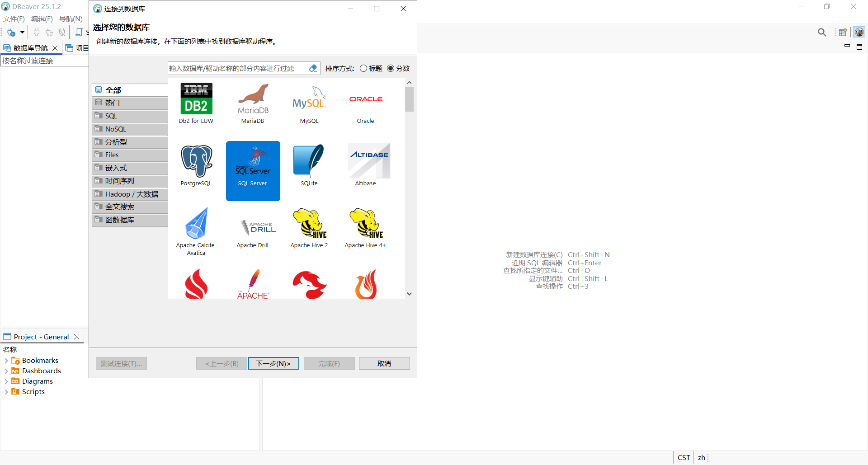This screenshot has width=868, height=465.
Task: Maximize the editor area panel
Action: click(x=859, y=47)
